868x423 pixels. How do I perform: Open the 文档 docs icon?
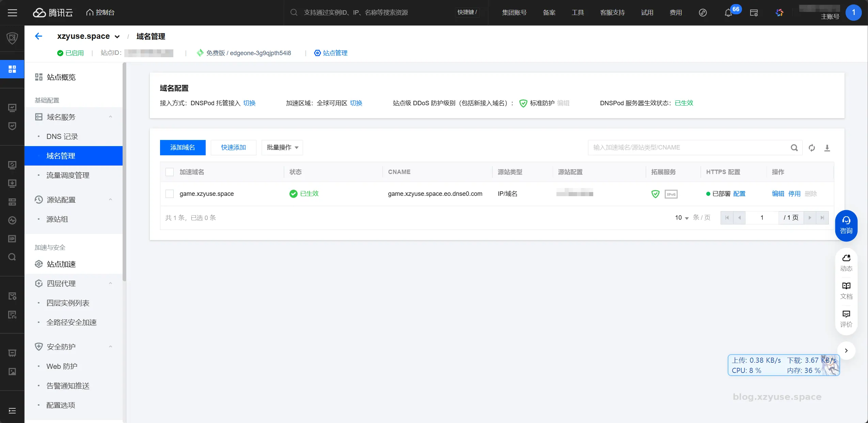point(846,290)
